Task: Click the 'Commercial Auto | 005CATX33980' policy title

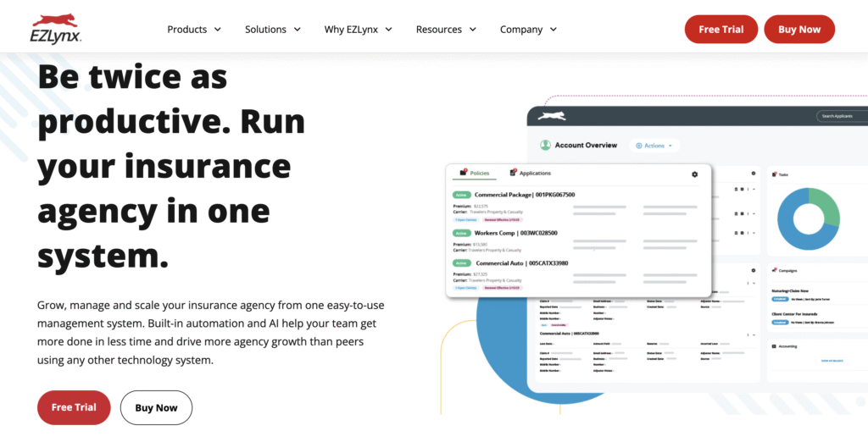Action: [521, 263]
